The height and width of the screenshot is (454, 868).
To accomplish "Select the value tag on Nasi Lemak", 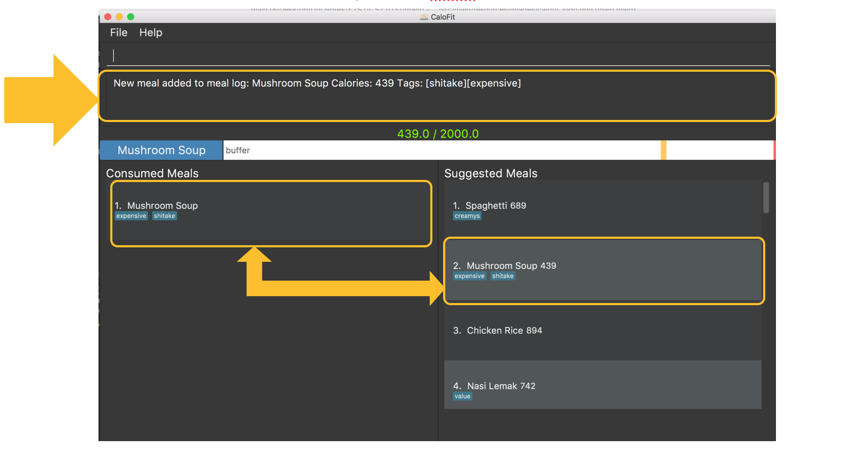I will pyautogui.click(x=462, y=396).
